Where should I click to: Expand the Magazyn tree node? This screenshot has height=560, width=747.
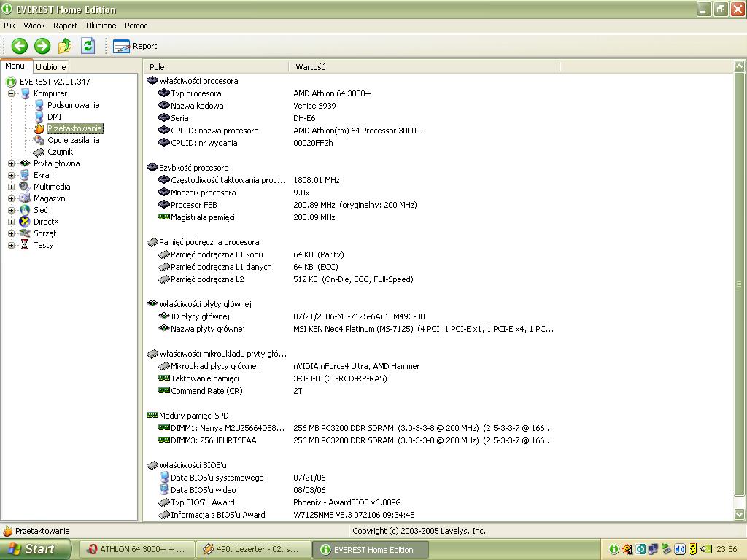tap(11, 198)
